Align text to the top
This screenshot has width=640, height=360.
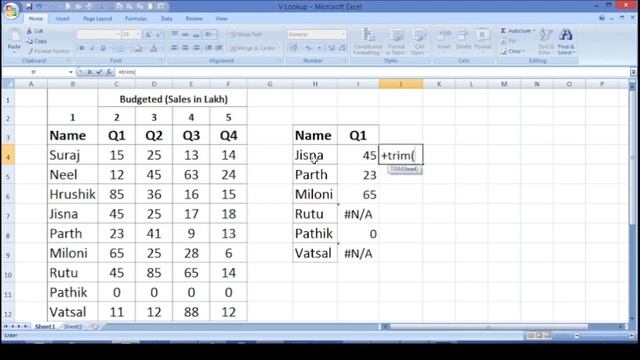pos(174,34)
